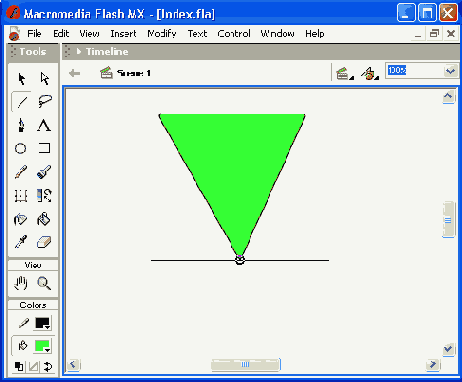Activate the Zoom magnifier tool
The width and height of the screenshot is (462, 382).
[x=44, y=283]
